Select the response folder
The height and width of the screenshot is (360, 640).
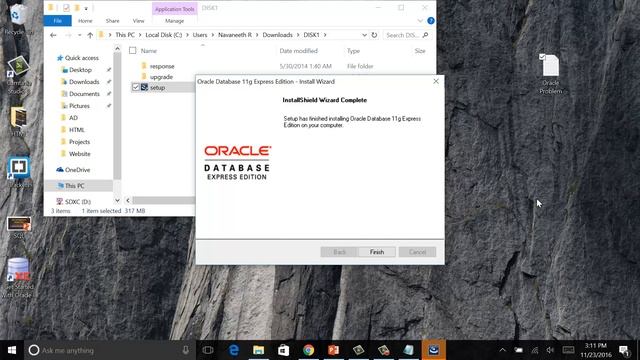[162, 66]
